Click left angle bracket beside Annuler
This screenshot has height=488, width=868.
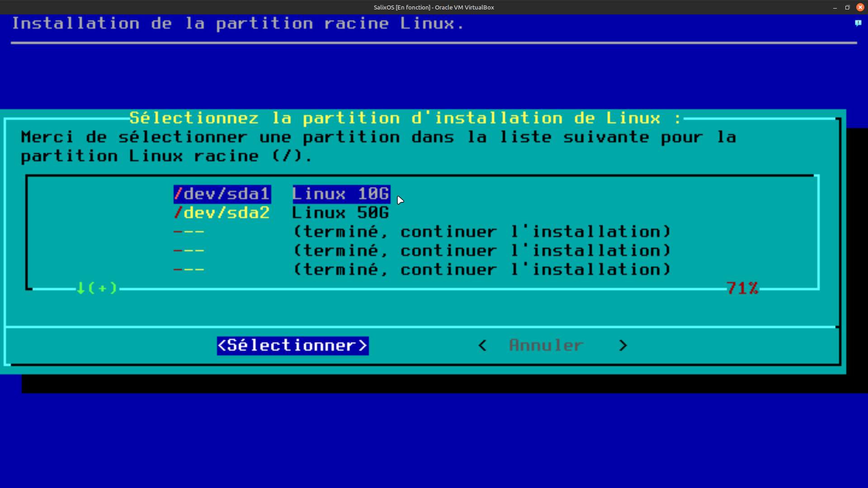[482, 346]
